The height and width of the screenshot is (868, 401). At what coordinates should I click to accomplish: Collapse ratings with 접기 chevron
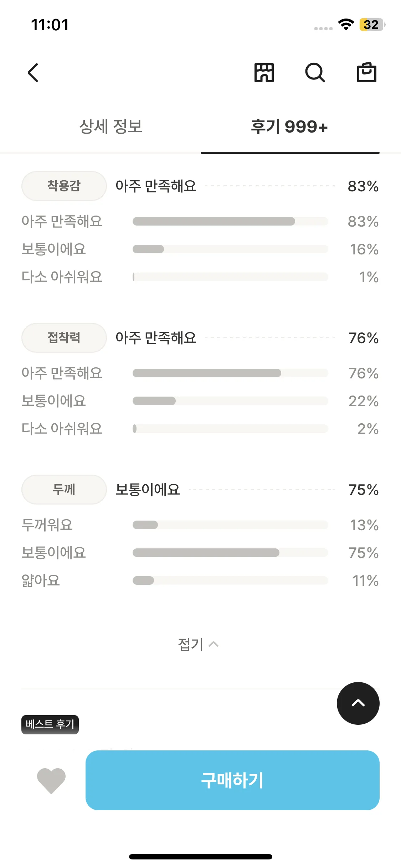click(x=198, y=644)
